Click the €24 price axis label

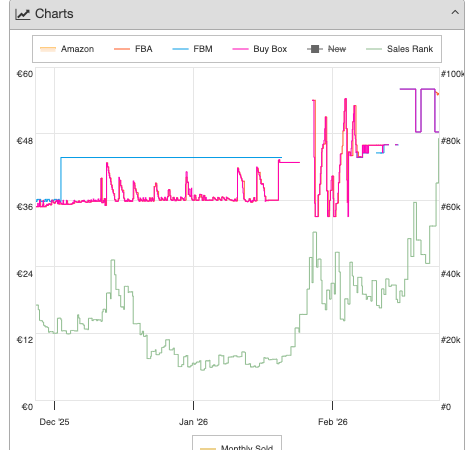[25, 274]
